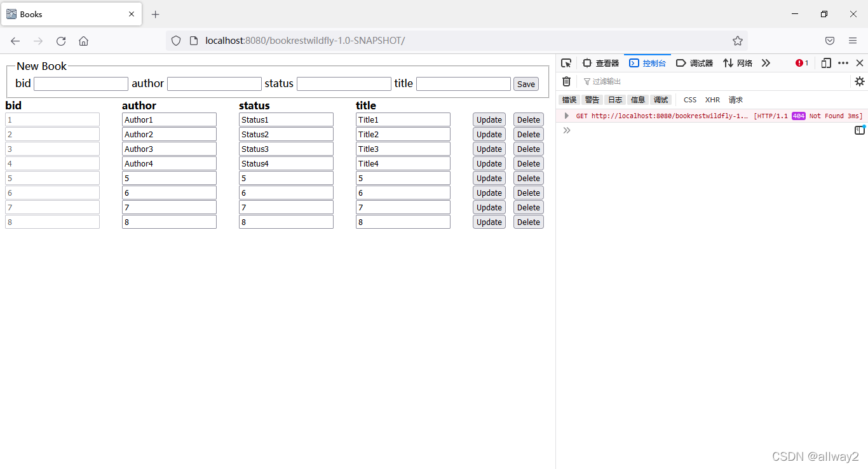Close the Books tab

[132, 14]
